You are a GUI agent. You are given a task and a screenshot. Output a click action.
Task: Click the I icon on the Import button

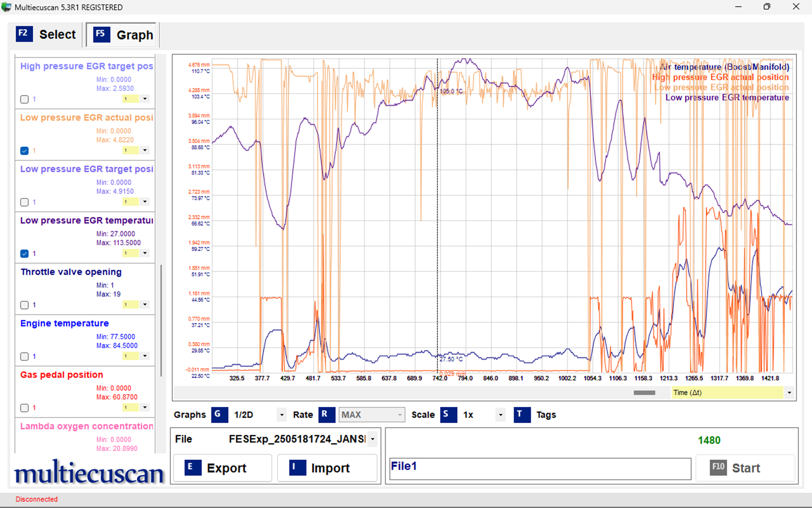click(x=298, y=467)
